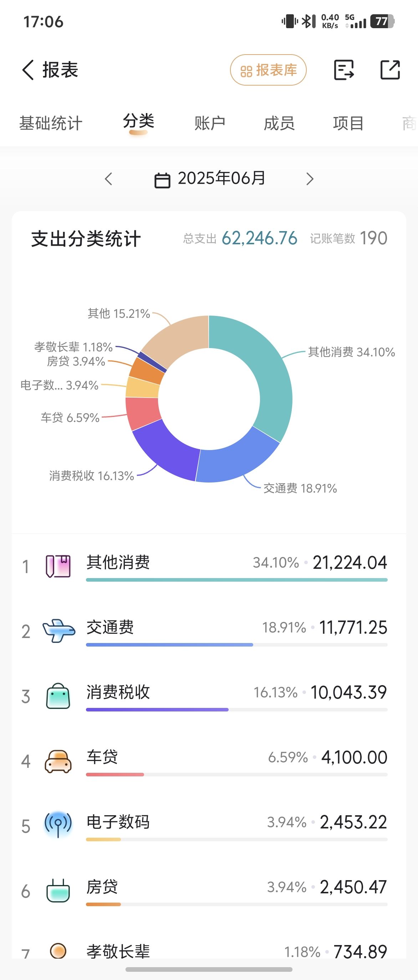Switch to the 账户 tab
418x980 pixels.
pos(210,123)
